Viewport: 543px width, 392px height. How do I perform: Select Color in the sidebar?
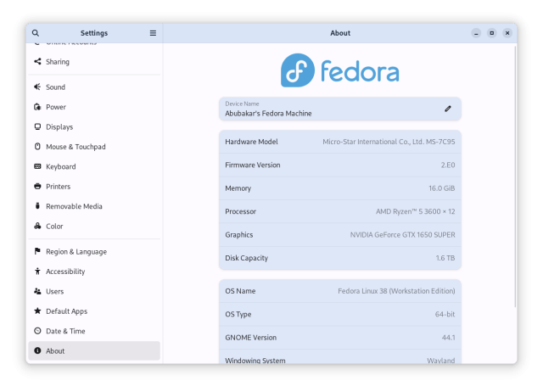tap(54, 227)
